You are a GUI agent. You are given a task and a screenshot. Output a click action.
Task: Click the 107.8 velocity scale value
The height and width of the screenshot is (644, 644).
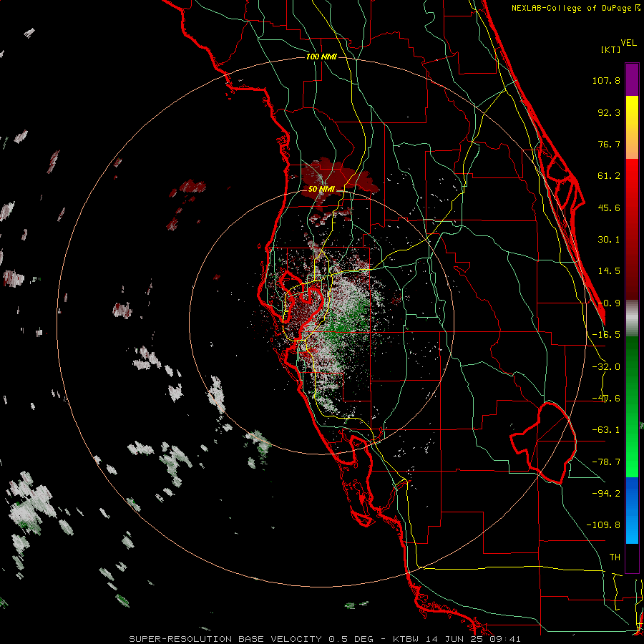(x=606, y=80)
